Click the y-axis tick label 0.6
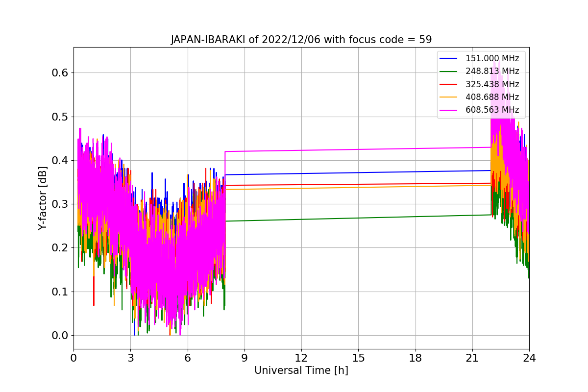Screen dimensions: 588x392 click(x=60, y=73)
